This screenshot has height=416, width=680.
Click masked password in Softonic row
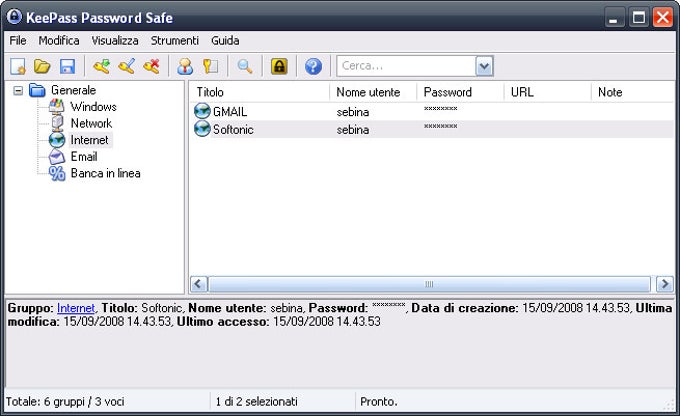point(440,126)
